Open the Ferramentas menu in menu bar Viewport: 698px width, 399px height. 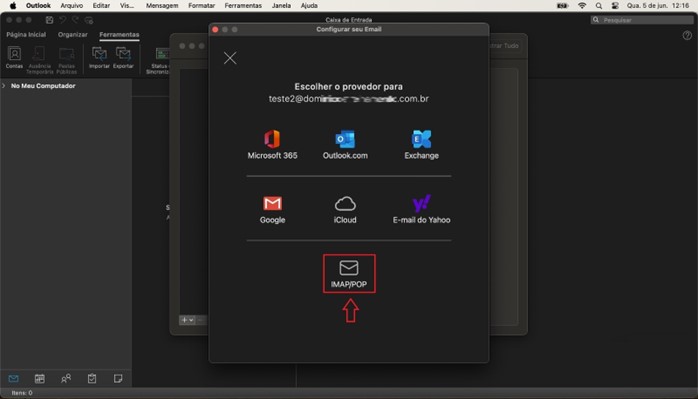[243, 6]
